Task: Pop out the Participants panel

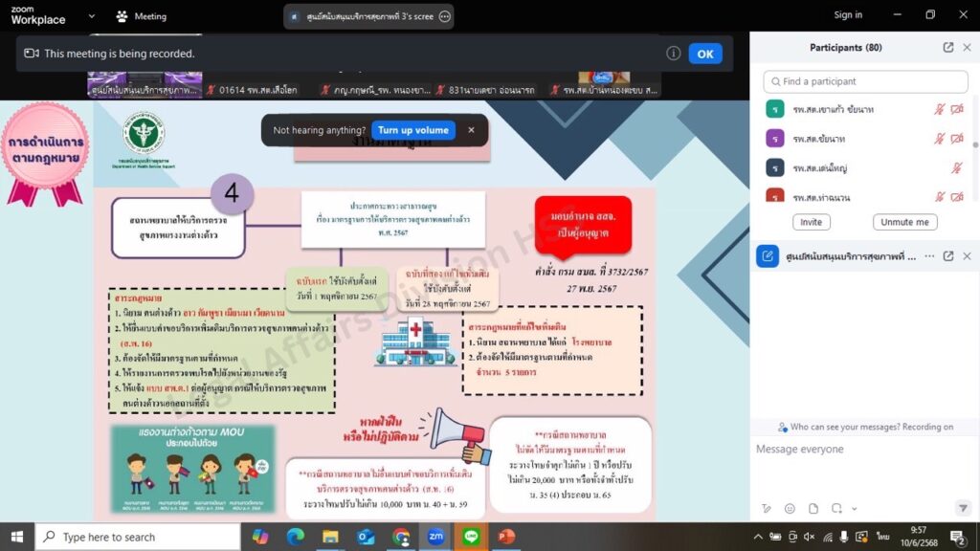Action: pyautogui.click(x=948, y=48)
